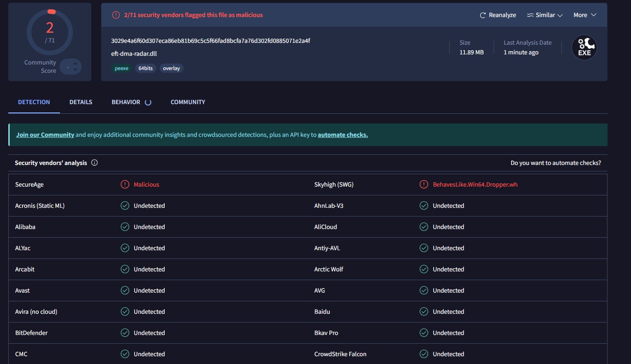Click the file size value 11.89 MB
This screenshot has width=631, height=364.
[471, 53]
